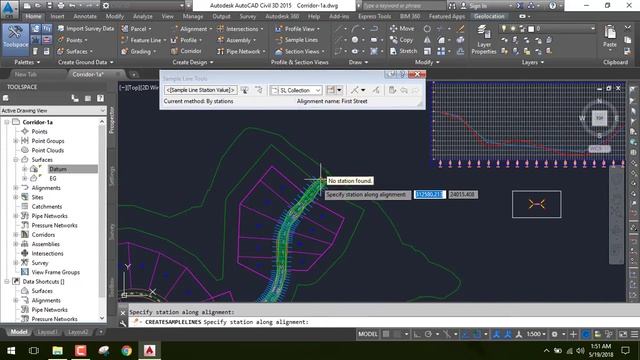Open the Geolocation ribbon tab
640x360 pixels.
(489, 16)
